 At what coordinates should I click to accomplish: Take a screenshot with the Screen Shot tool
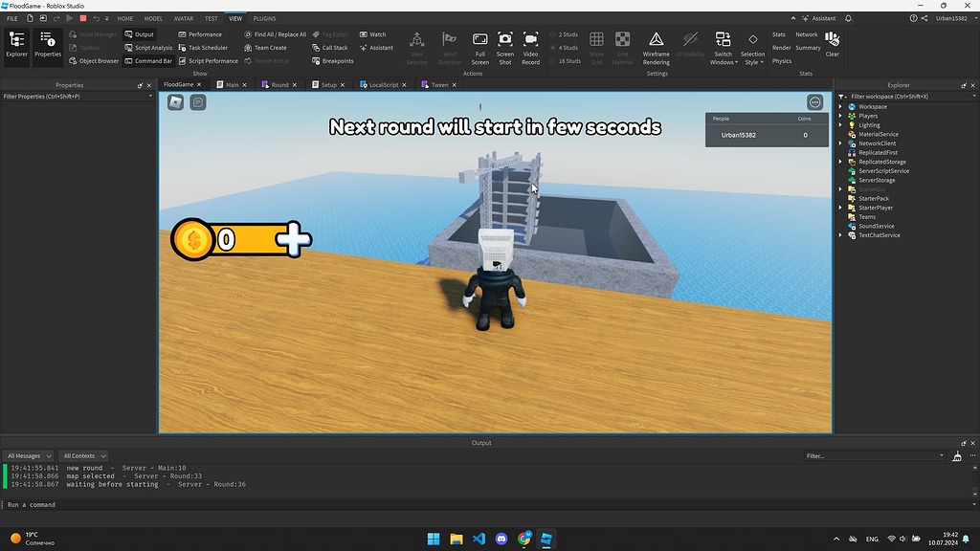tap(504, 46)
